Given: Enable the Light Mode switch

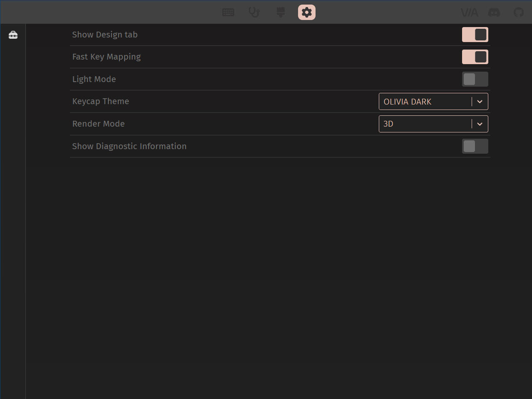Looking at the screenshot, I should click(x=475, y=79).
